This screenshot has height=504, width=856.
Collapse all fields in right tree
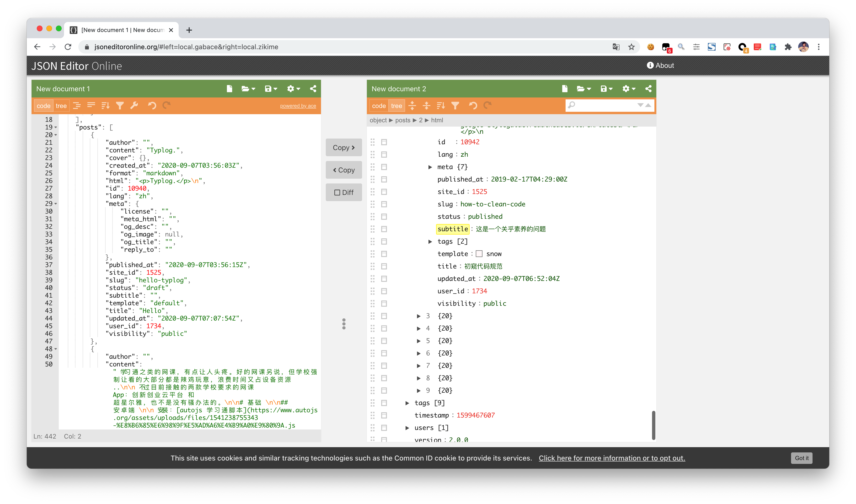pos(426,106)
